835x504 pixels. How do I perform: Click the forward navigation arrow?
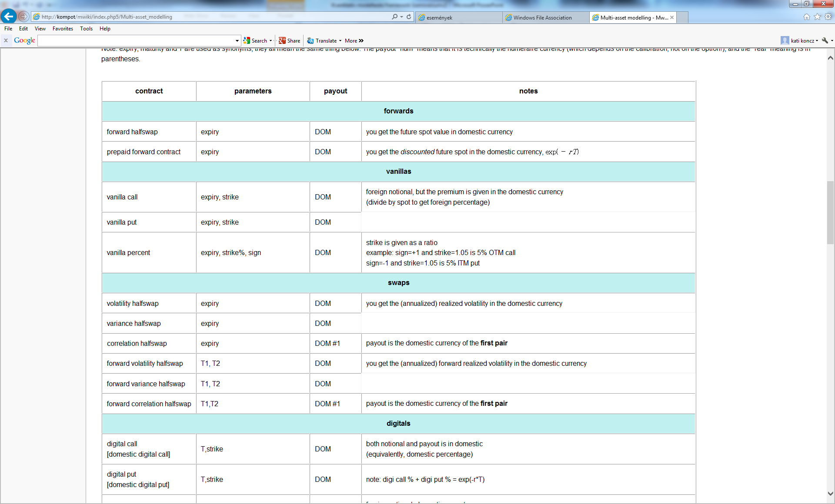[x=24, y=17]
